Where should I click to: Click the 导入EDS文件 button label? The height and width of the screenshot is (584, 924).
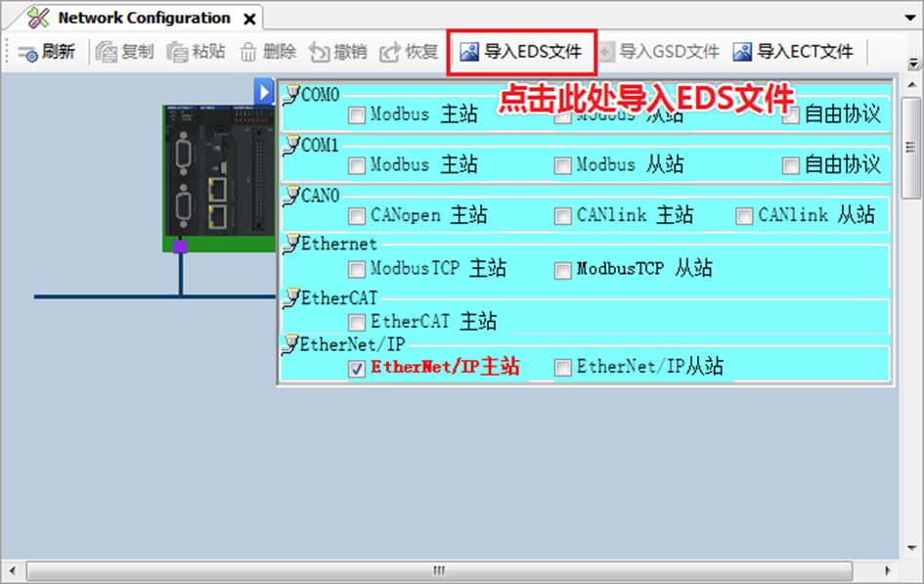coord(533,52)
